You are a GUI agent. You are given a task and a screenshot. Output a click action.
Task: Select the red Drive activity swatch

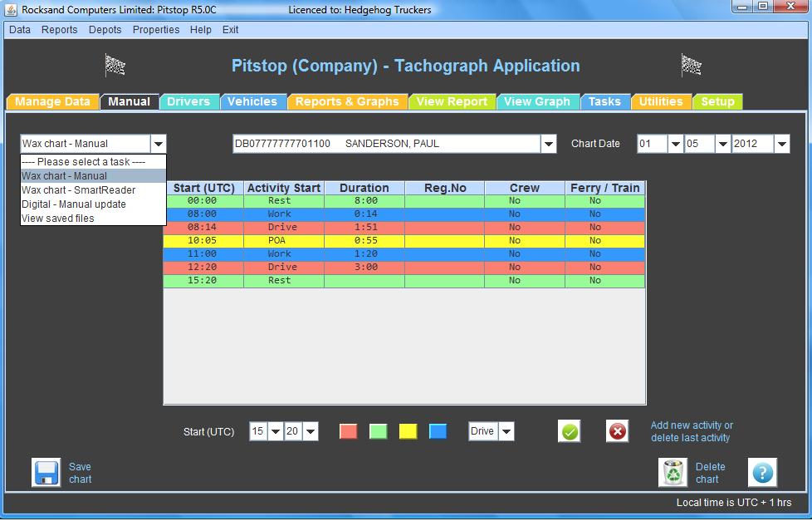point(349,431)
